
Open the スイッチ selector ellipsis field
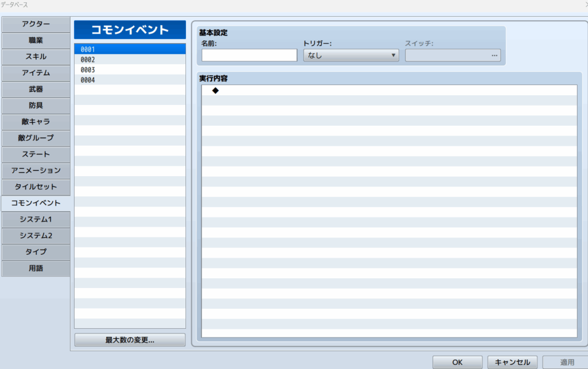[452, 56]
